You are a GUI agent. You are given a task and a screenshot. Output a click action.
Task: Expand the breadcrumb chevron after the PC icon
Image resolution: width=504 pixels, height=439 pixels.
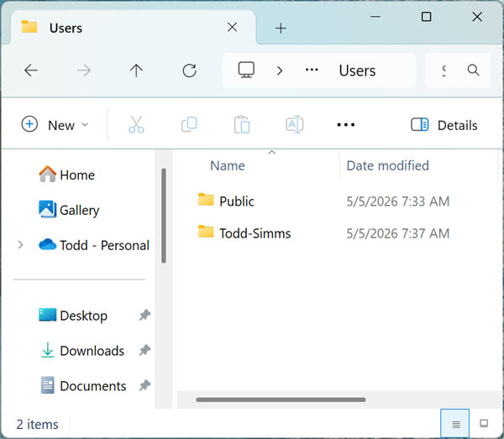[280, 71]
